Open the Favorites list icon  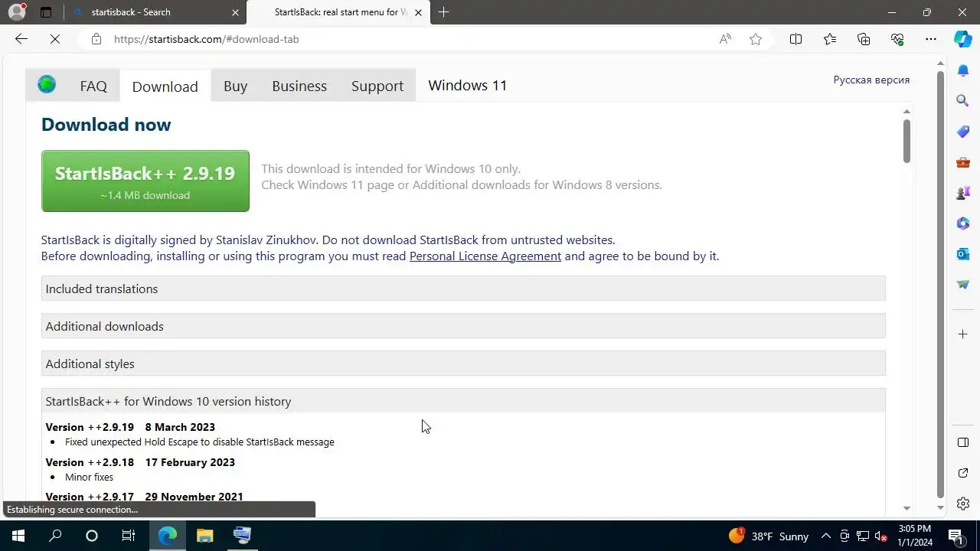tap(830, 39)
